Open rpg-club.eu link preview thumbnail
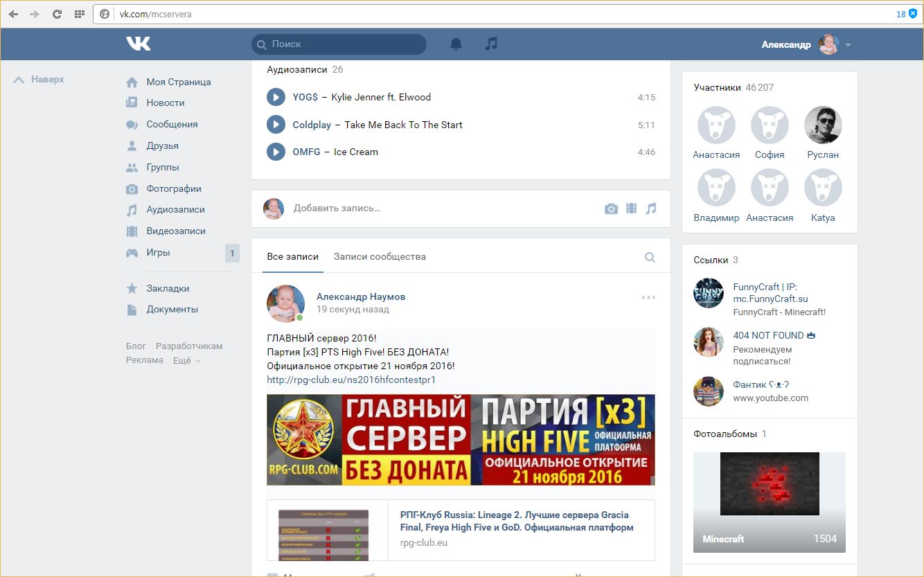This screenshot has width=924, height=577. click(328, 531)
